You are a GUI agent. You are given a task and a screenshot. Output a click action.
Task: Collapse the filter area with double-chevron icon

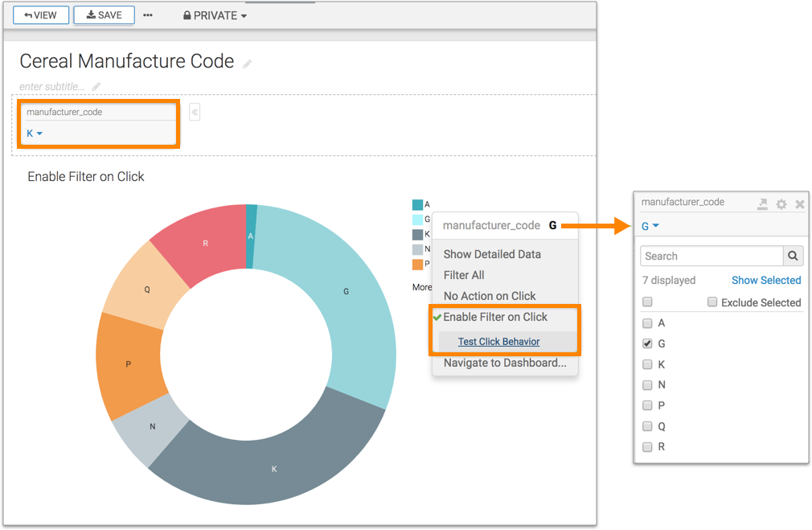pyautogui.click(x=195, y=113)
